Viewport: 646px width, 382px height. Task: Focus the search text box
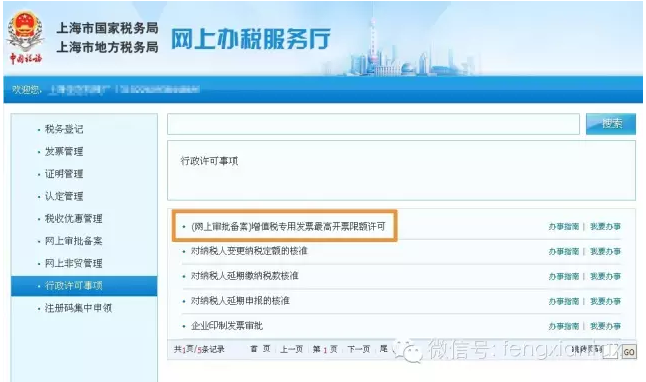click(x=373, y=124)
